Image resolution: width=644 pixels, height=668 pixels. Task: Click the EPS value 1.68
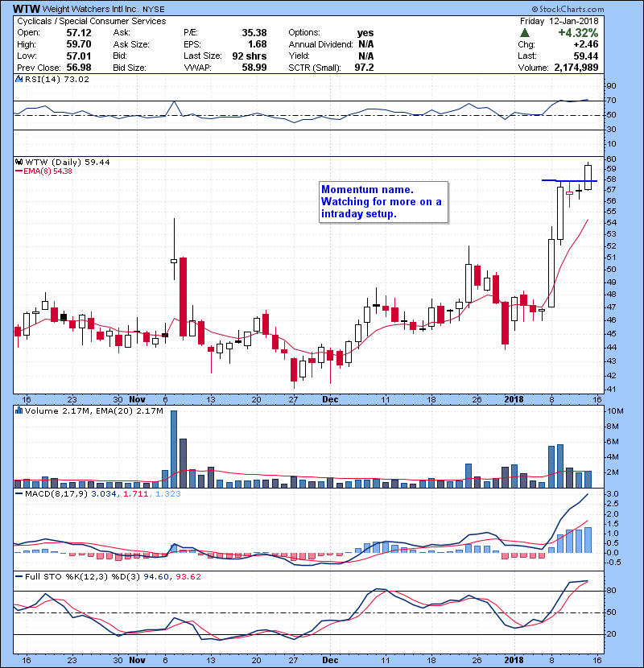[x=258, y=44]
